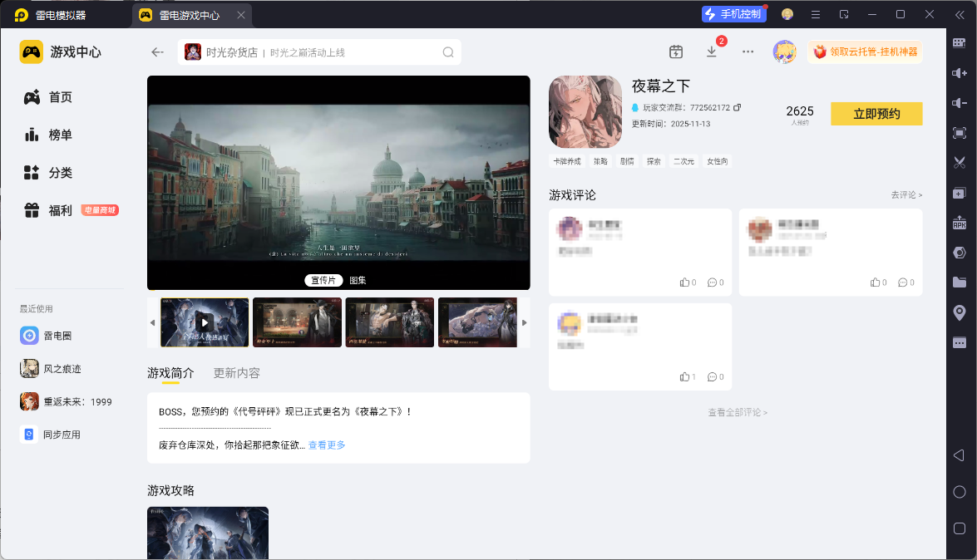
Task: Open the shared folder icon on right sidebar
Action: click(x=960, y=282)
